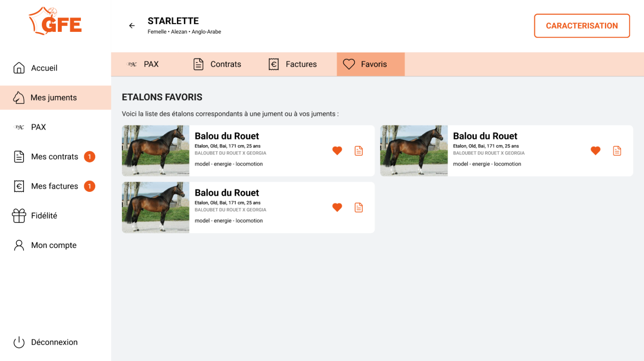Open the GFE logo home link
This screenshot has height=361, width=644.
(55, 21)
